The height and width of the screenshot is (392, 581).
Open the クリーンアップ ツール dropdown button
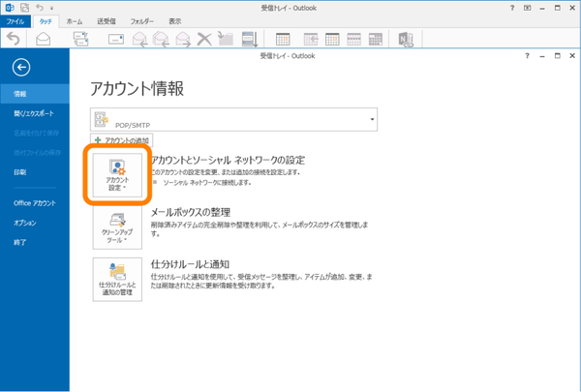(117, 227)
